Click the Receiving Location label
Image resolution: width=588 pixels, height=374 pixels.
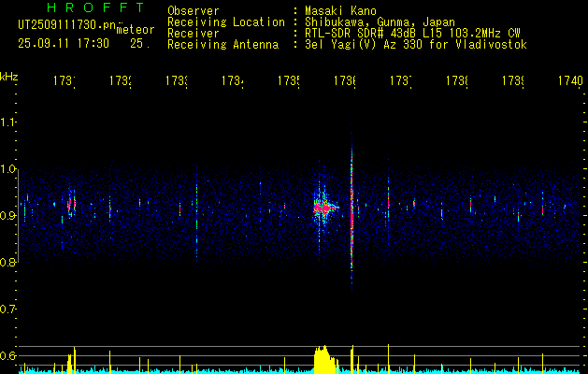tap(226, 22)
